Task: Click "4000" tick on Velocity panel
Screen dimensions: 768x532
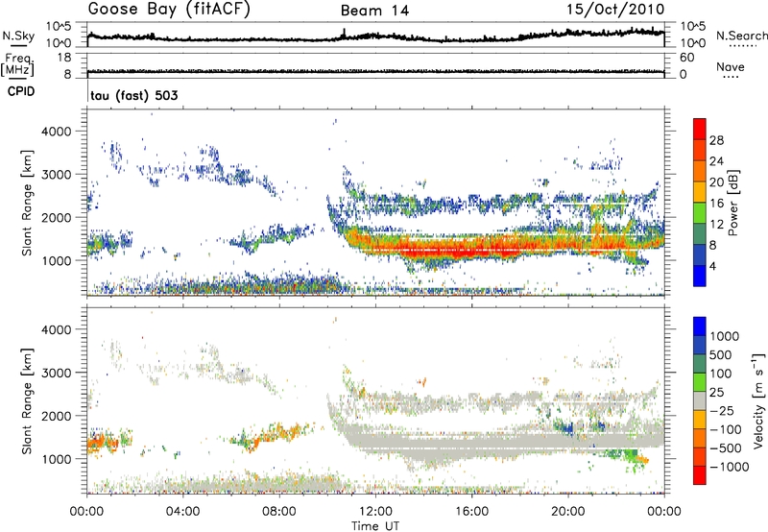Action: pos(57,329)
